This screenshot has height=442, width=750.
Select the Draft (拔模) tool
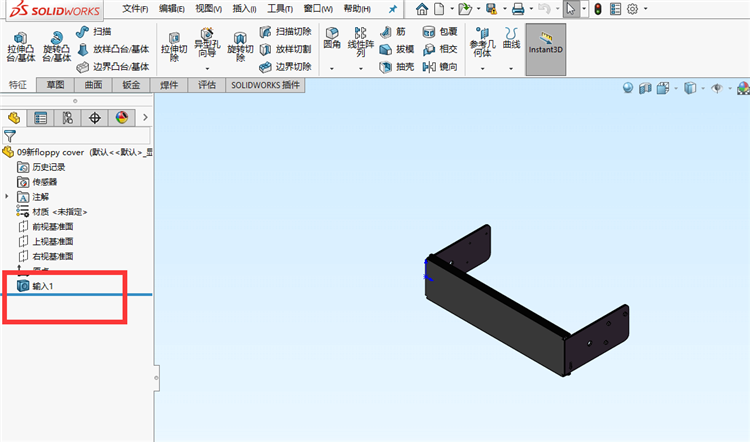coord(397,49)
